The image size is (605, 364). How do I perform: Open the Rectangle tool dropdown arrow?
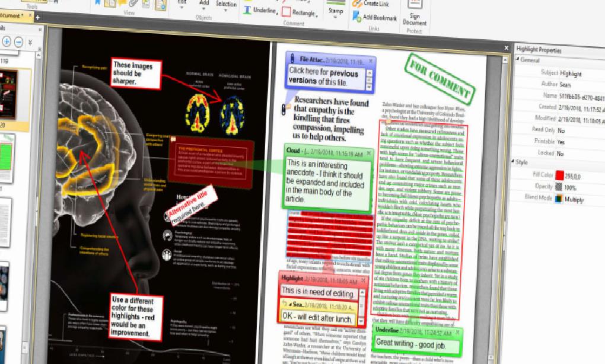(x=316, y=15)
